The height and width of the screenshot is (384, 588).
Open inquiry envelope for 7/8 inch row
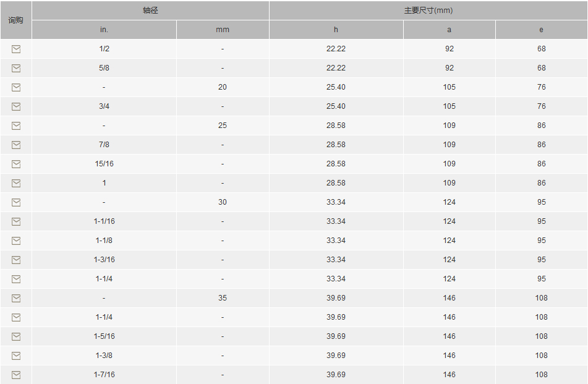click(x=16, y=145)
